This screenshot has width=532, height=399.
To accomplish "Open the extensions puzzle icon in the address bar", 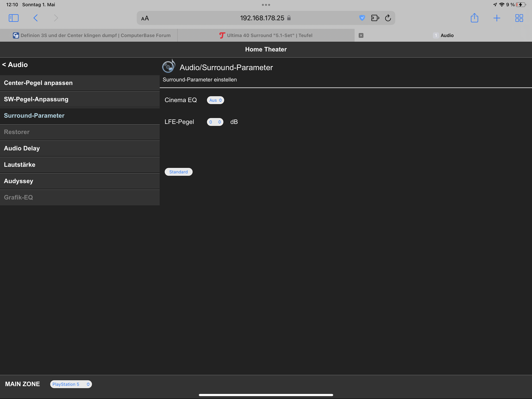I will point(375,18).
